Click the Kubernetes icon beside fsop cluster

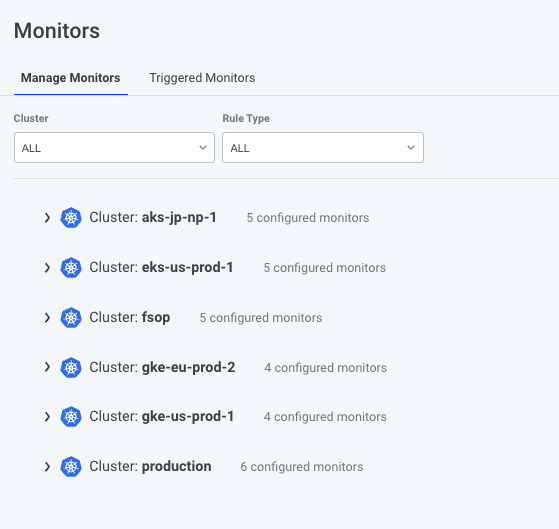click(71, 317)
